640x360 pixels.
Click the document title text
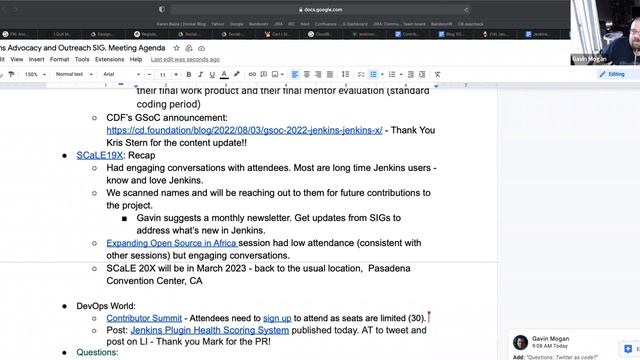(83, 48)
